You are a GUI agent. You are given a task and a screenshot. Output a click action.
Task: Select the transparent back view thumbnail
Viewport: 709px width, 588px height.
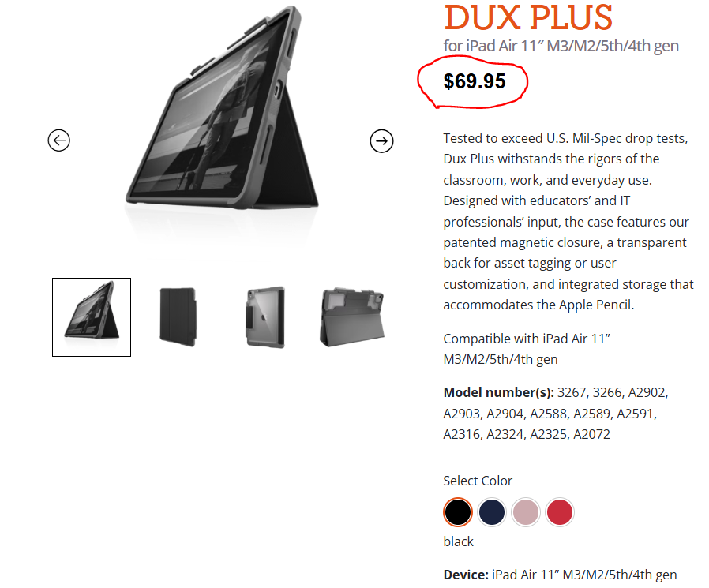pyautogui.click(x=265, y=316)
